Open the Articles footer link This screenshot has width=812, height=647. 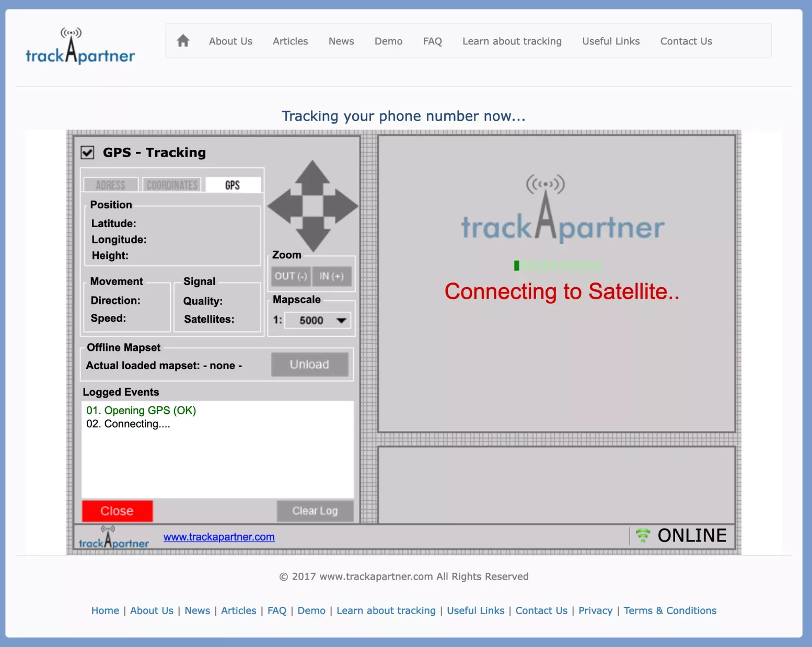(x=238, y=610)
